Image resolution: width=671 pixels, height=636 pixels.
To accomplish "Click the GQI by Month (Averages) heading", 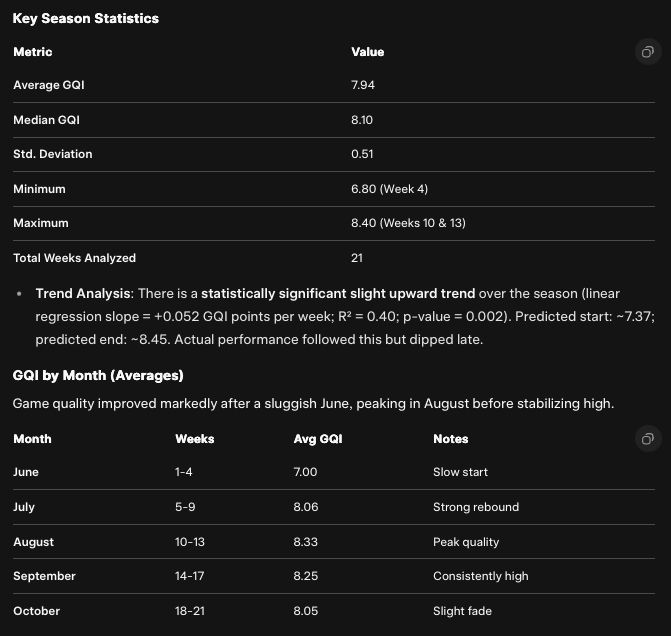I will pyautogui.click(x=98, y=375).
